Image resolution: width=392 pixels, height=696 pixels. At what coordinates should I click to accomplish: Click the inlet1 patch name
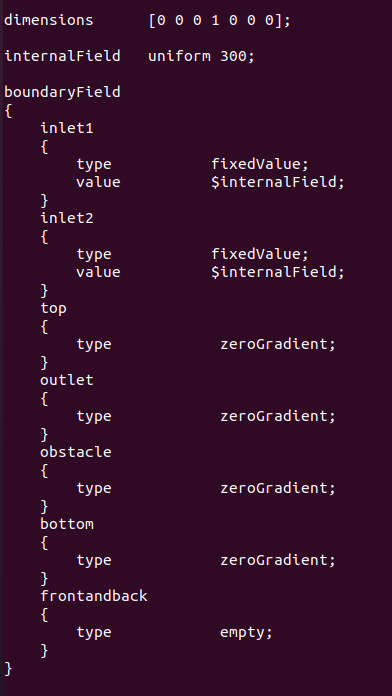coord(67,128)
